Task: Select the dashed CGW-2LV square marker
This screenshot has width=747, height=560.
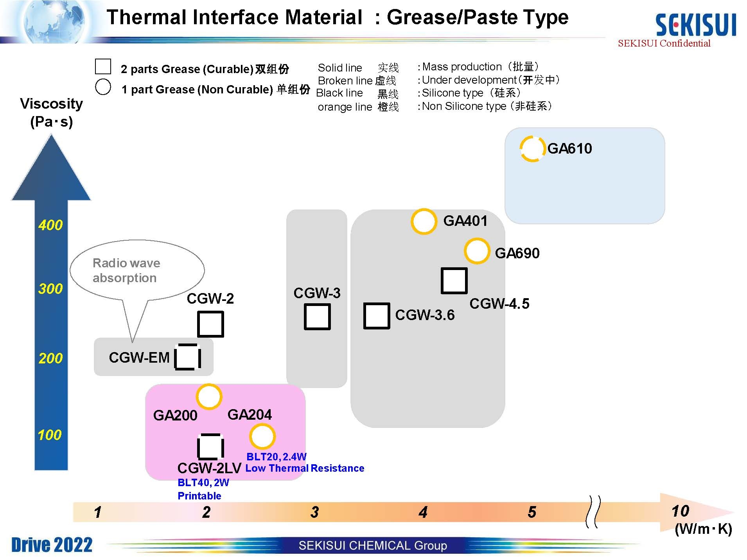Action: 211,447
